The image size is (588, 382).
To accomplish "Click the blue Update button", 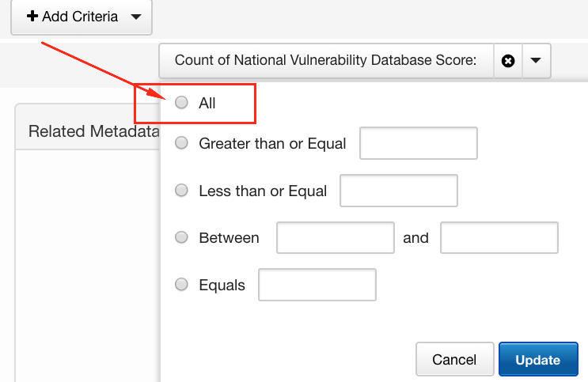I will pyautogui.click(x=537, y=360).
